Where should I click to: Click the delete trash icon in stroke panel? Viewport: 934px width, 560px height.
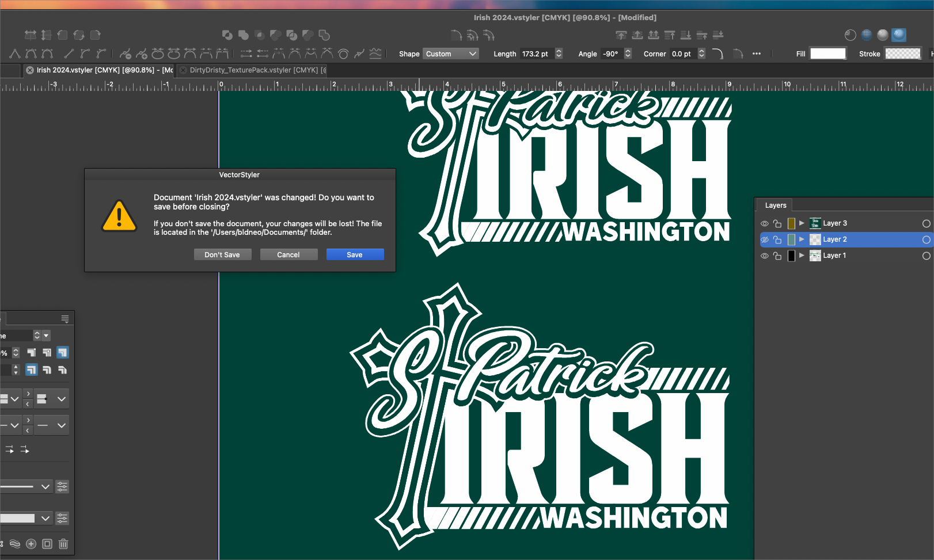63,544
